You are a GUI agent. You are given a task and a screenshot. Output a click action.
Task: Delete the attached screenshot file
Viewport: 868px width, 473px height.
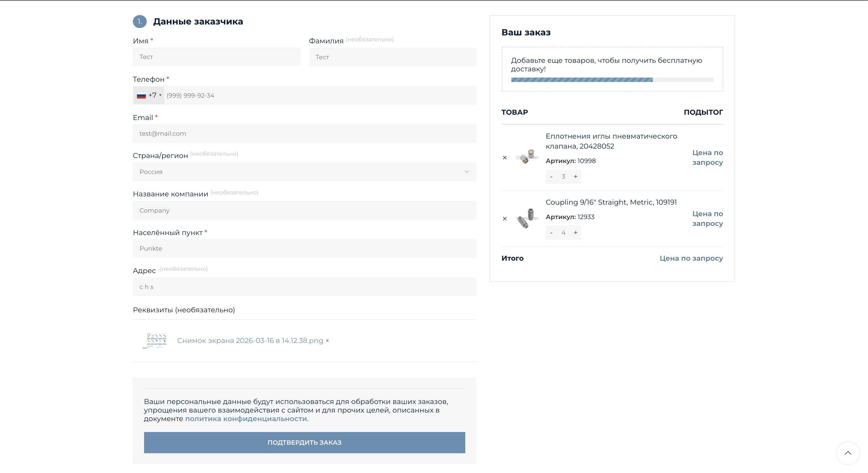[327, 341]
